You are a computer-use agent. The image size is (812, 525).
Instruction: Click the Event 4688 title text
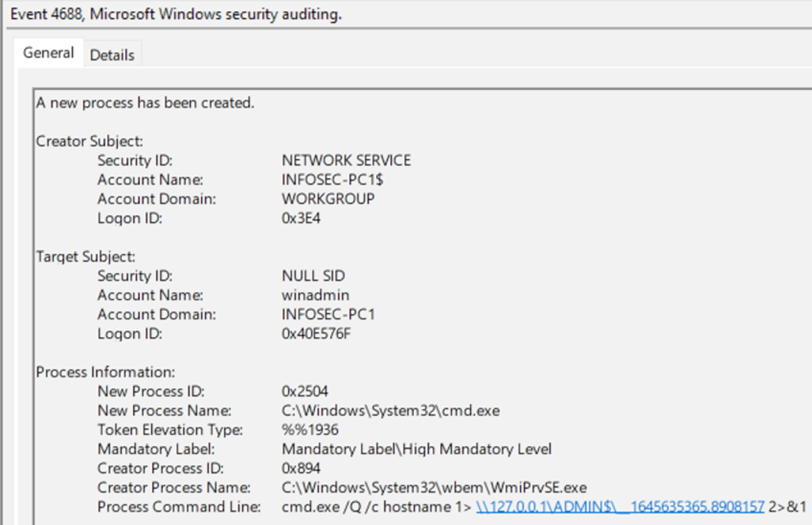[176, 14]
